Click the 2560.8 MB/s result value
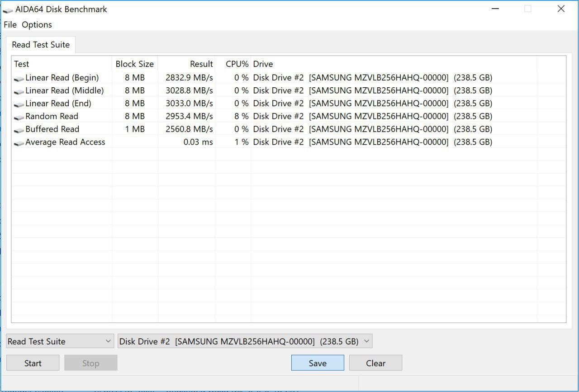 pos(189,129)
